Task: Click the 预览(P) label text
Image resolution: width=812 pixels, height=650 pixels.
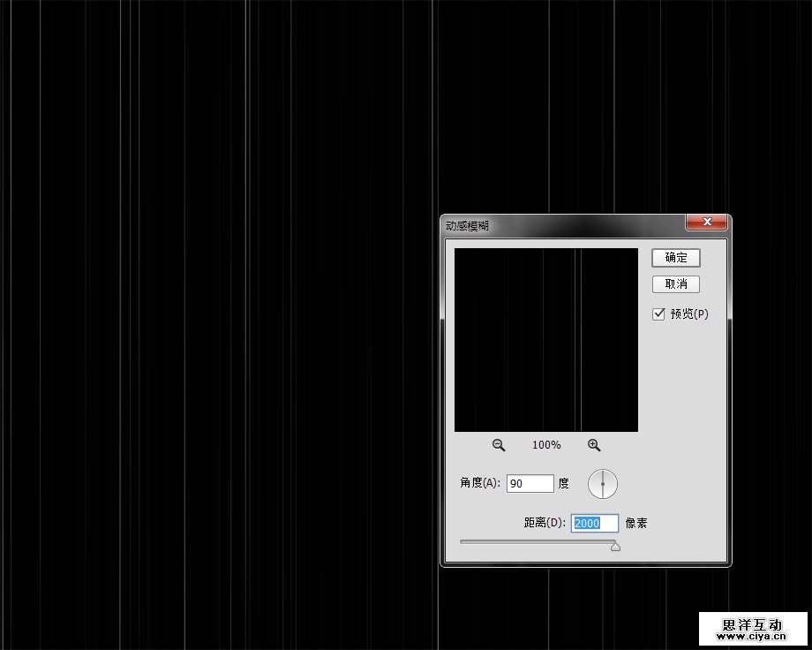Action: [x=689, y=314]
